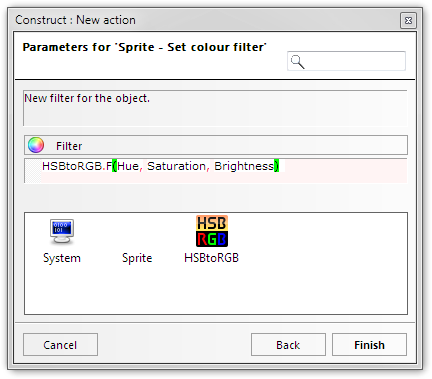The image size is (432, 379).
Task: Click the System label text
Action: point(62,258)
